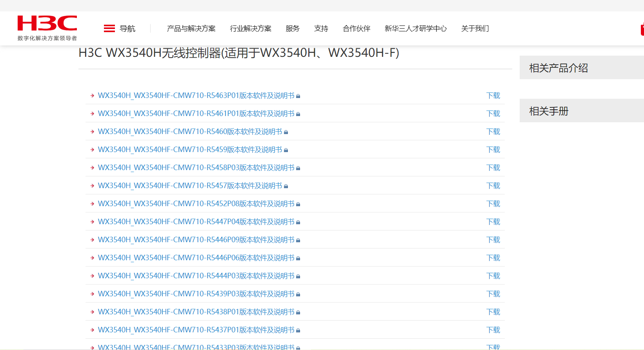Open the red hamburger navigation menu

click(x=109, y=28)
